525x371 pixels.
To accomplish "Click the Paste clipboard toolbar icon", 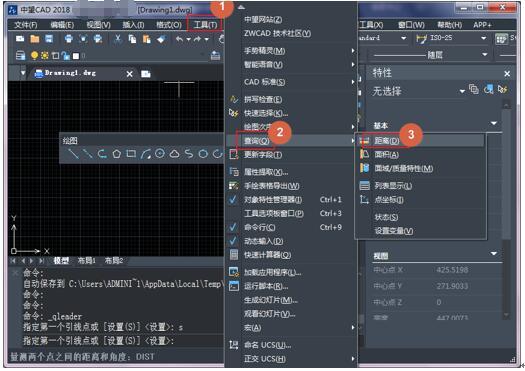I will (x=147, y=39).
